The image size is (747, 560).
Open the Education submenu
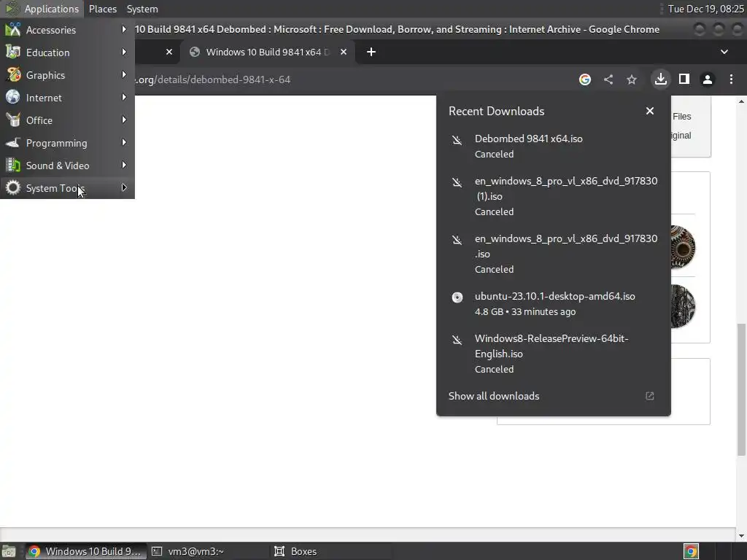(67, 52)
